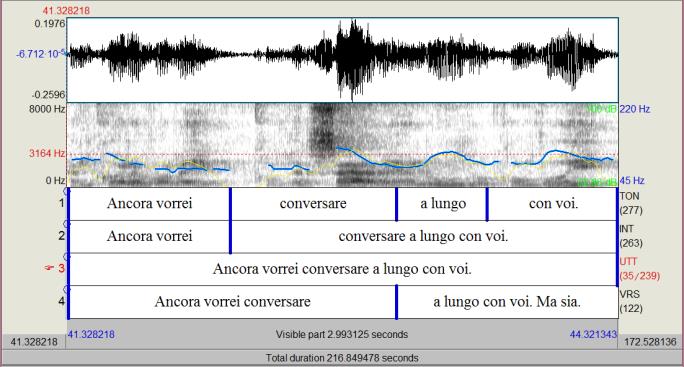Click the 172.528136 bar at bottom right
The height and width of the screenshot is (367, 684).
tap(650, 342)
